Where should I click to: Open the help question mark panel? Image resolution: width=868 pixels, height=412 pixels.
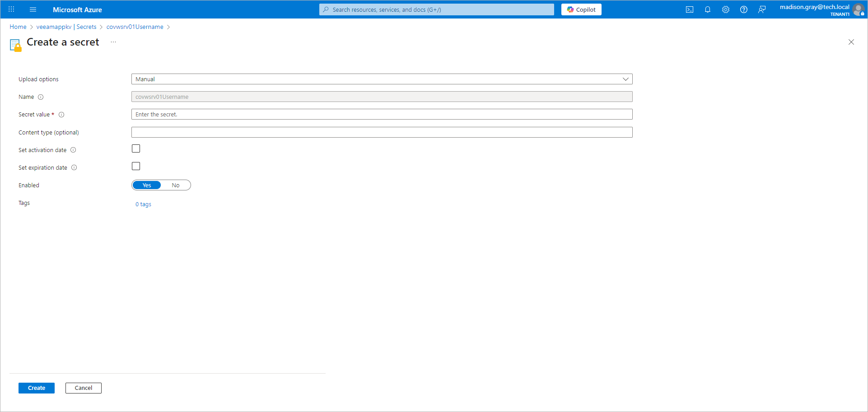744,9
